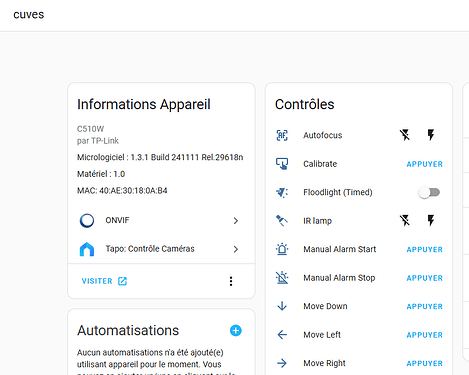
Task: Open the ONVIF integration entry
Action: point(161,220)
